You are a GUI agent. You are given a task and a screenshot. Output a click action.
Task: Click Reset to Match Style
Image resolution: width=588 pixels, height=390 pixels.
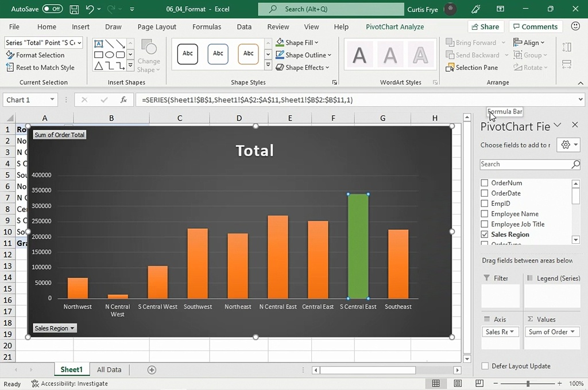tap(40, 68)
